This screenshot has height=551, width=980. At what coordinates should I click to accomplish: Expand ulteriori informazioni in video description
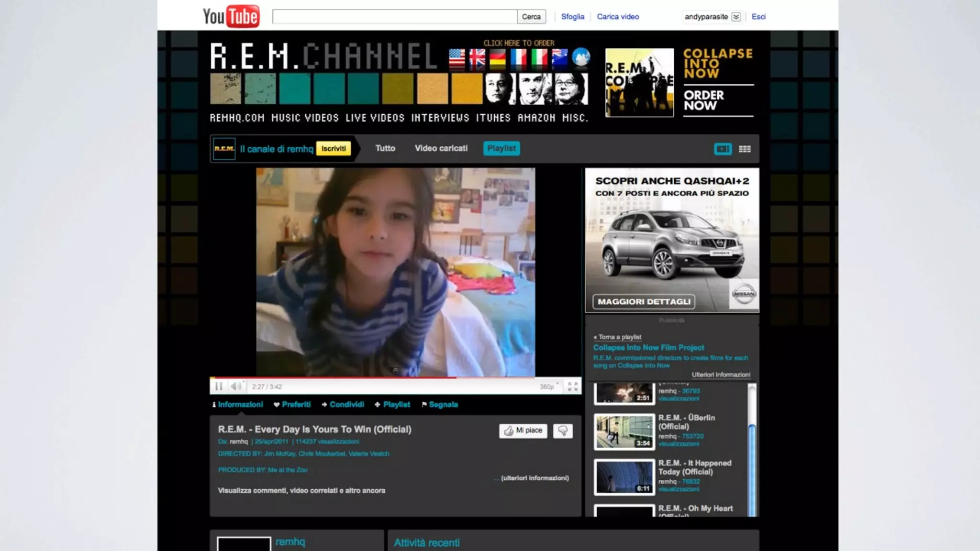pyautogui.click(x=535, y=478)
